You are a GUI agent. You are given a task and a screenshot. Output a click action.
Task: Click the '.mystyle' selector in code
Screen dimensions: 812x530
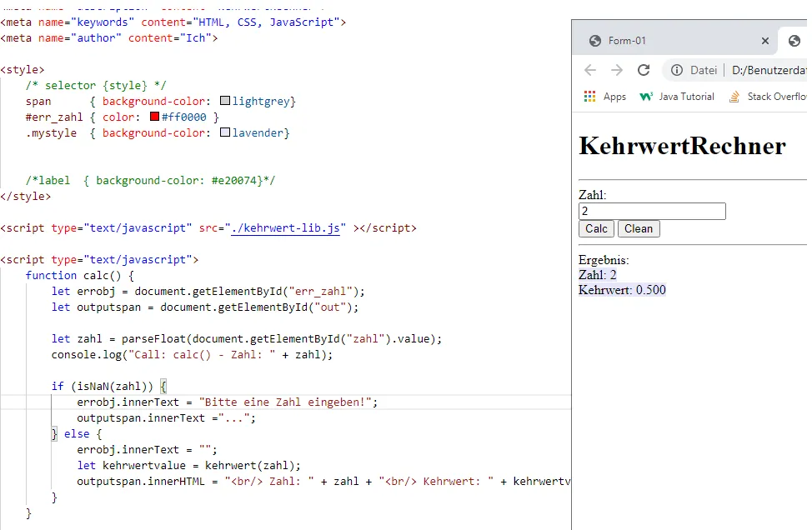[51, 133]
